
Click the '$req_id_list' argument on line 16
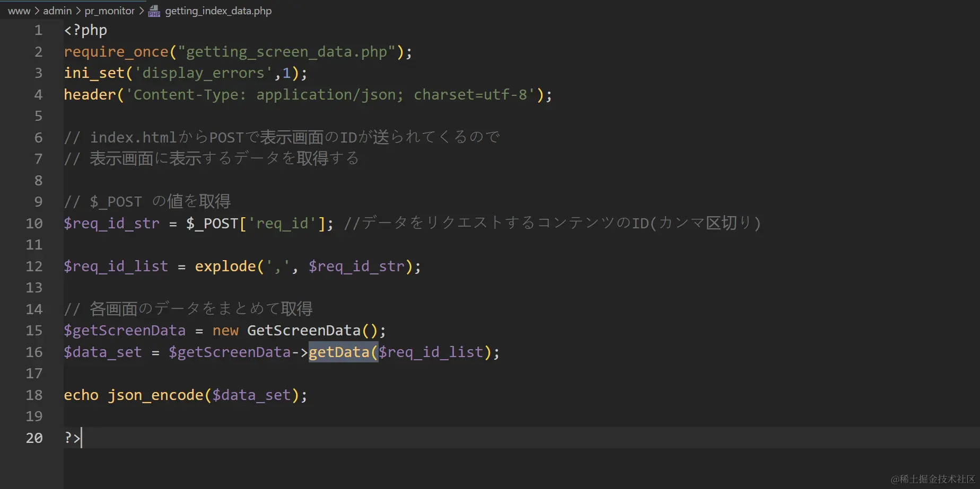point(431,352)
